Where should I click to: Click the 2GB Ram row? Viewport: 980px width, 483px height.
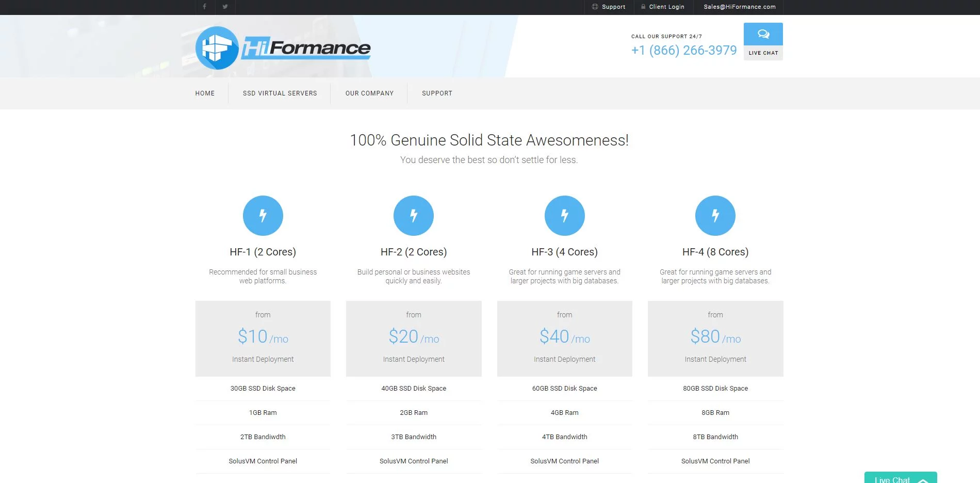pyautogui.click(x=414, y=413)
